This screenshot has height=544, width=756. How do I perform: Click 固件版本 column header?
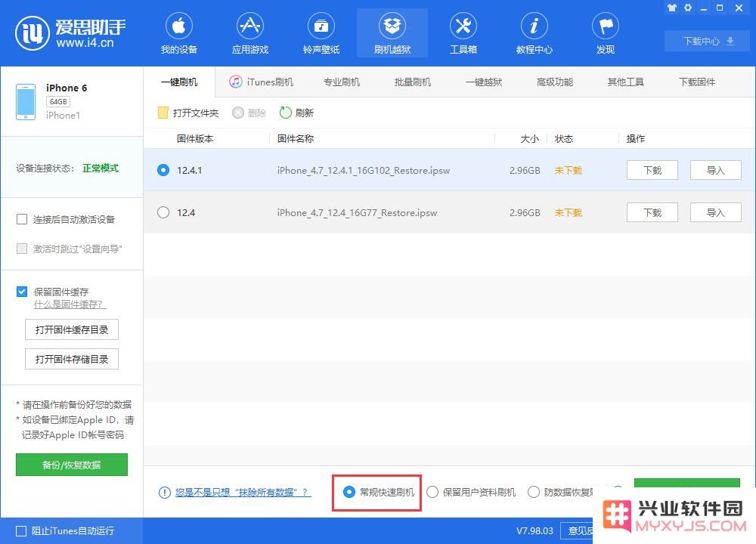tap(195, 139)
